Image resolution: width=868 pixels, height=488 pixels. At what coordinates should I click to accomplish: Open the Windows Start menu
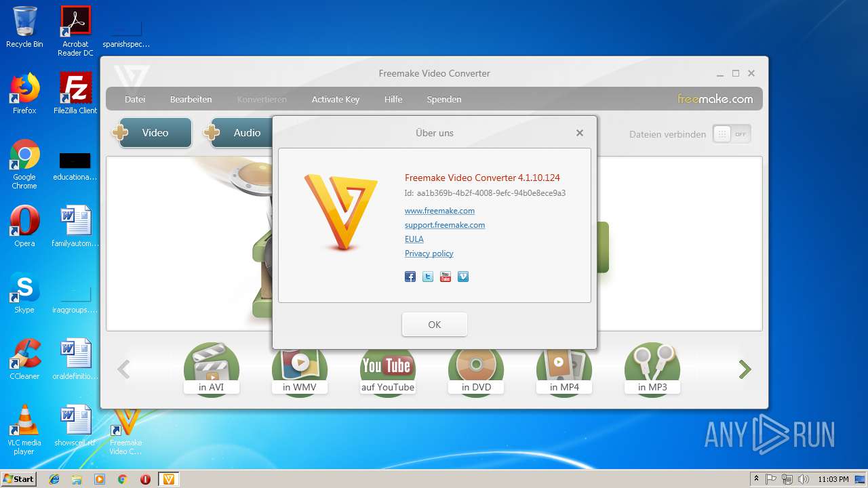click(x=18, y=479)
